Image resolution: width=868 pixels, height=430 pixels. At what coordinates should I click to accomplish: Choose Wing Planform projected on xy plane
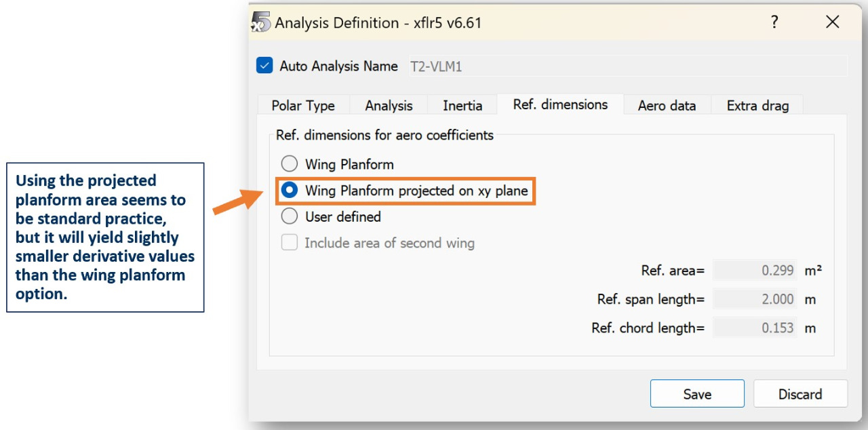click(290, 191)
